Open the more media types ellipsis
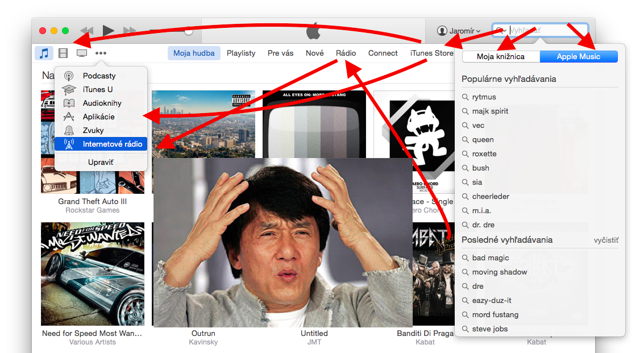Image resolution: width=644 pixels, height=353 pixels. pos(101,53)
